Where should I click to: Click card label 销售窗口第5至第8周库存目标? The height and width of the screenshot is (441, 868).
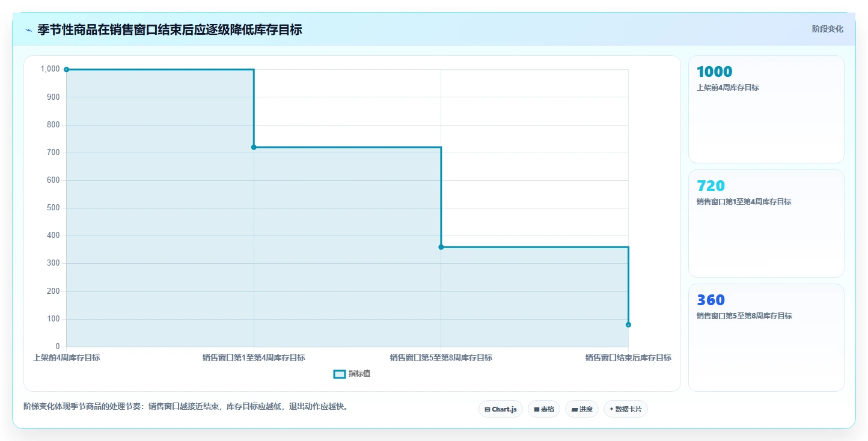[x=744, y=316]
